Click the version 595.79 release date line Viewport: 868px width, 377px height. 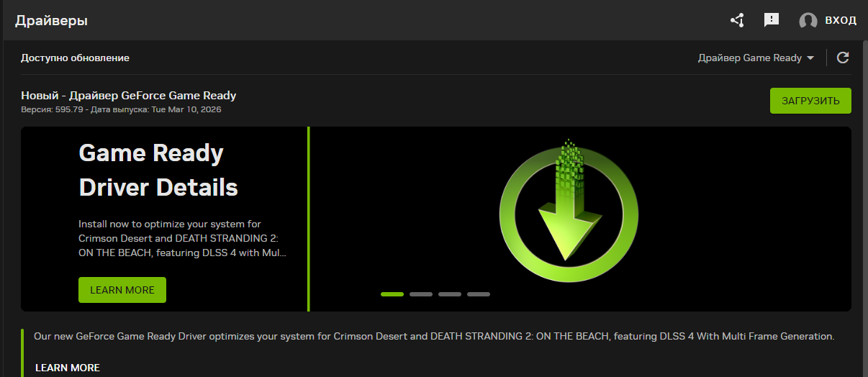[121, 110]
